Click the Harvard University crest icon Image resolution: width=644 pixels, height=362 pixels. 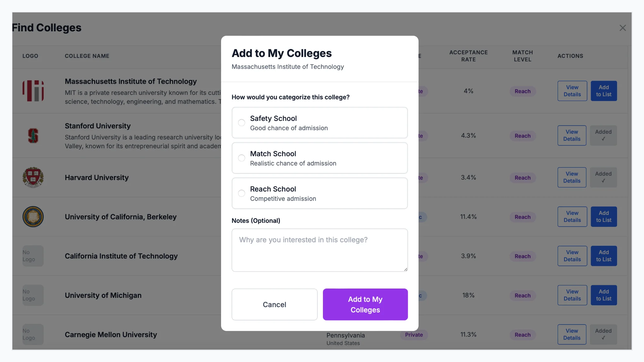(33, 177)
